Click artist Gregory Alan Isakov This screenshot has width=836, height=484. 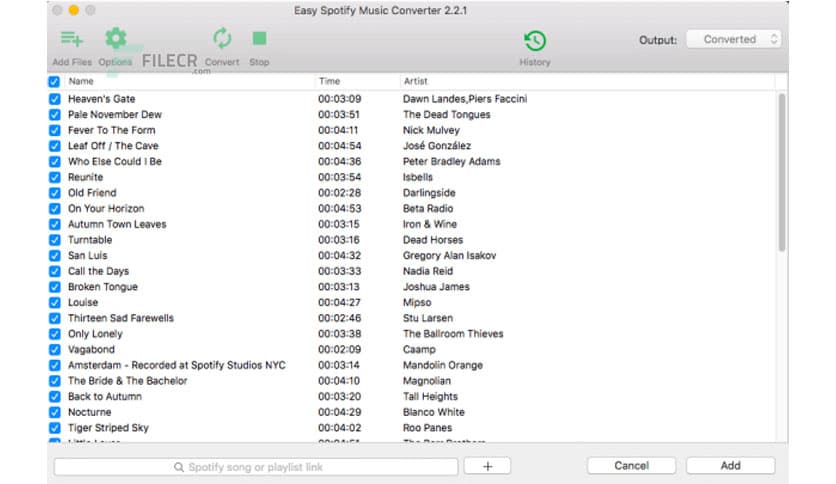(449, 256)
